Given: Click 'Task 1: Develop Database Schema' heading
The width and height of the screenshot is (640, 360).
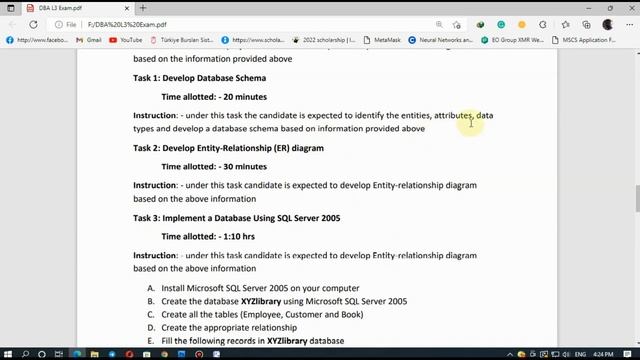Looking at the screenshot, I should click(x=200, y=78).
